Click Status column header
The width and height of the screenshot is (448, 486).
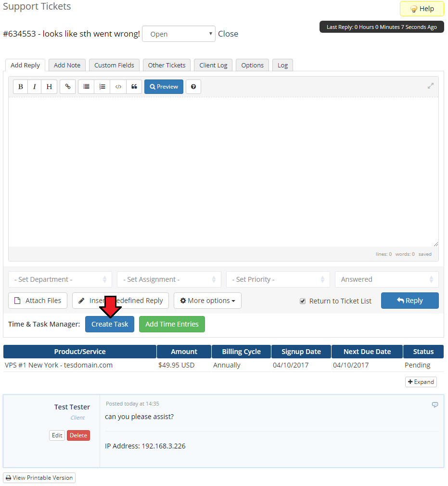pyautogui.click(x=423, y=352)
